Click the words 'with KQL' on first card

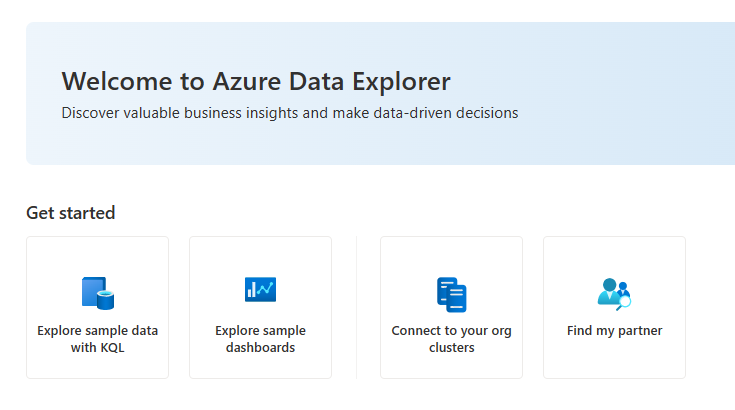click(98, 348)
